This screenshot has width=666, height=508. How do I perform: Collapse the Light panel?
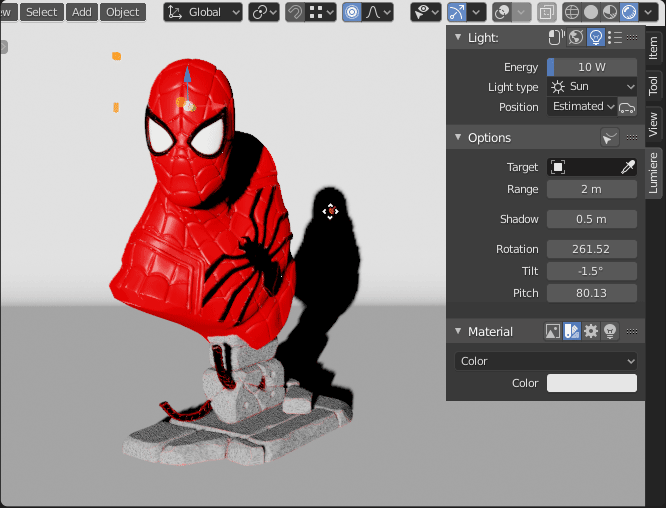[x=458, y=37]
